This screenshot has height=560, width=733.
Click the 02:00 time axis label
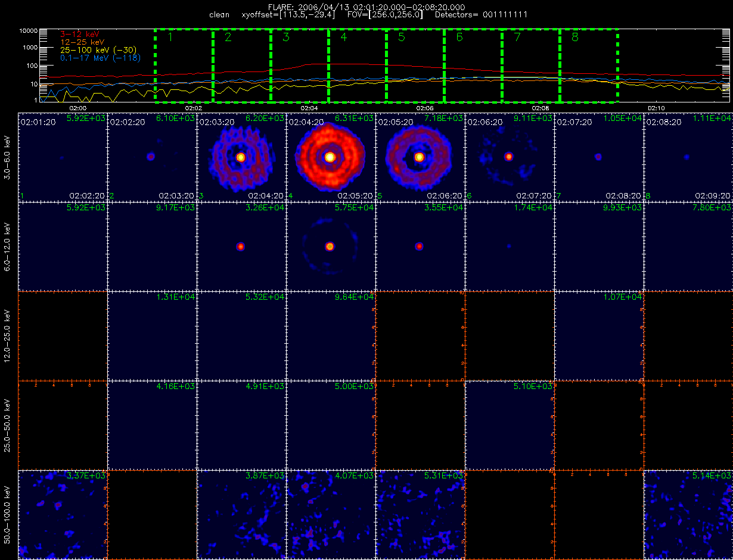pos(78,108)
